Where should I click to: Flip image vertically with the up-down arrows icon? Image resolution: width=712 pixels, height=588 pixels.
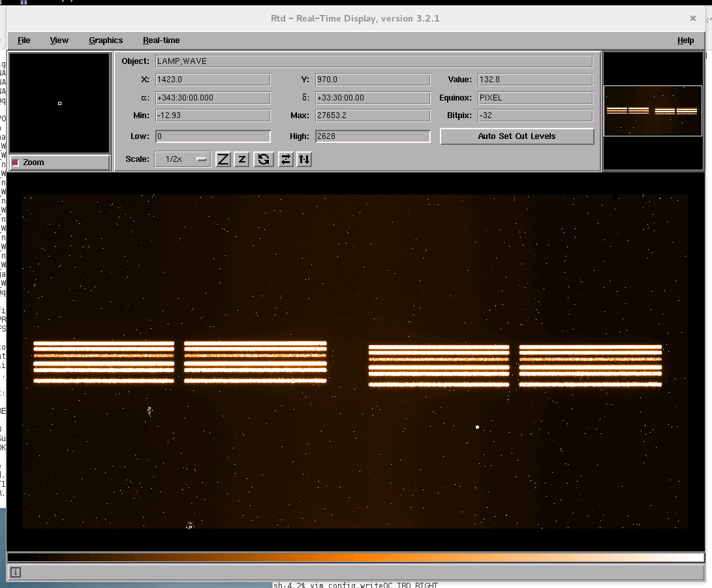click(x=303, y=159)
